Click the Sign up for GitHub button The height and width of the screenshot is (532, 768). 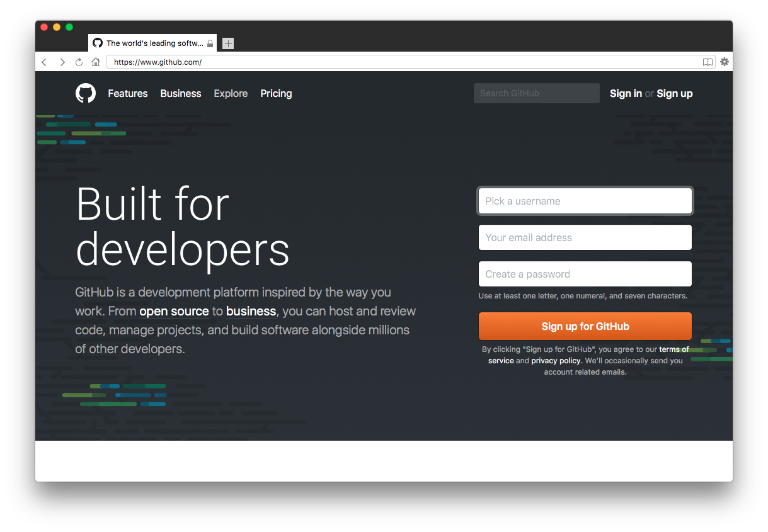pyautogui.click(x=585, y=326)
